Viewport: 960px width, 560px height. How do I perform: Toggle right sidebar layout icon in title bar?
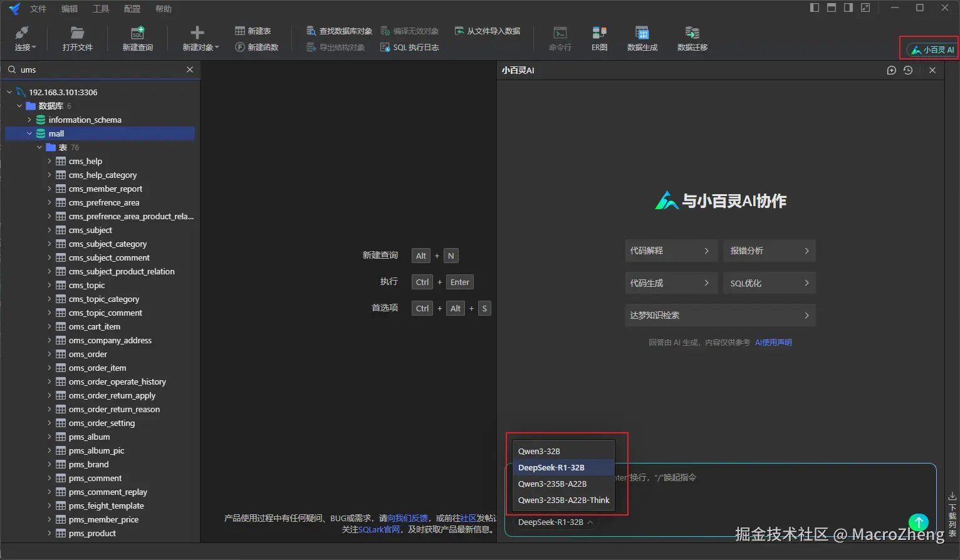point(848,8)
